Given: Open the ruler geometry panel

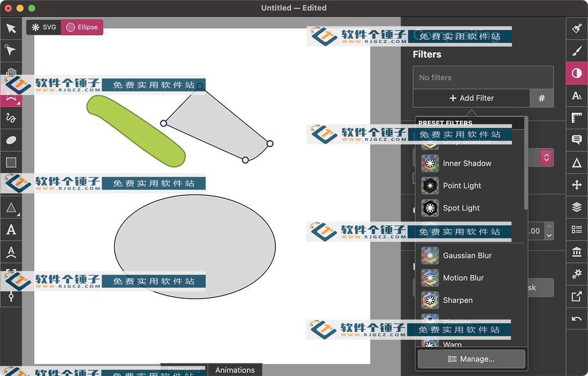Looking at the screenshot, I should [577, 117].
